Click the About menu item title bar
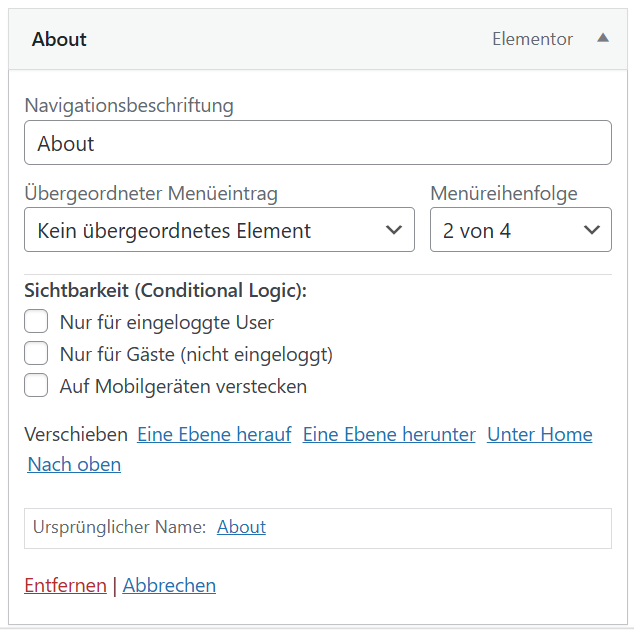 click(250, 40)
